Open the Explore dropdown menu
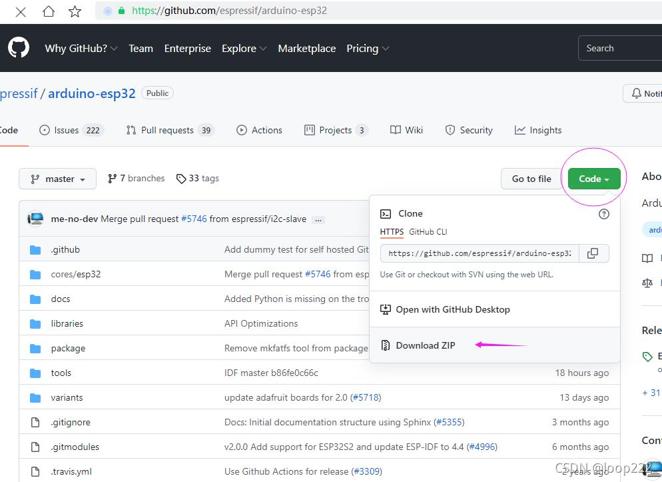 (x=244, y=49)
